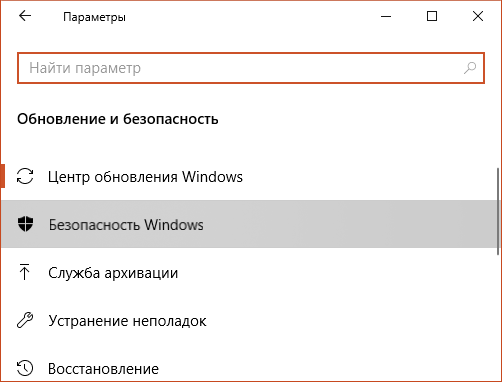
Task: Click the circular arrows update icon
Action: point(25,176)
